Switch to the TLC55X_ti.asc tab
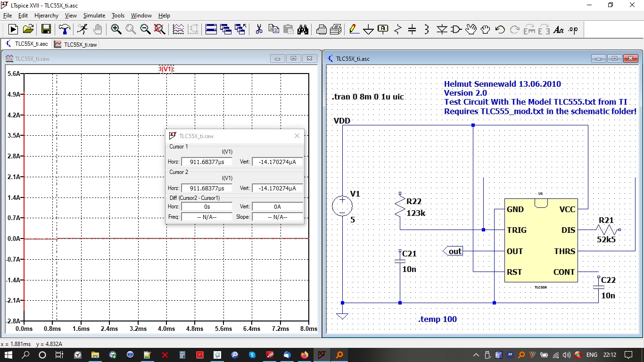Screen dimensions: 644x362 click(x=26, y=44)
